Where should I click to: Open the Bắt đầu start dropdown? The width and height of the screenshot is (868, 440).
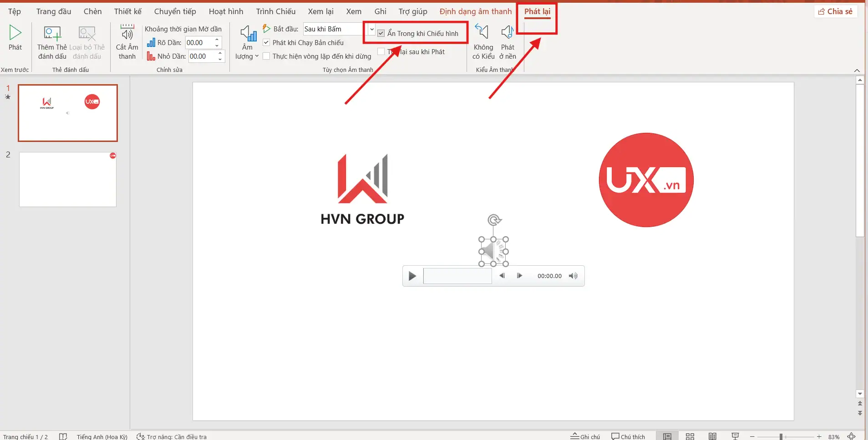pos(371,29)
